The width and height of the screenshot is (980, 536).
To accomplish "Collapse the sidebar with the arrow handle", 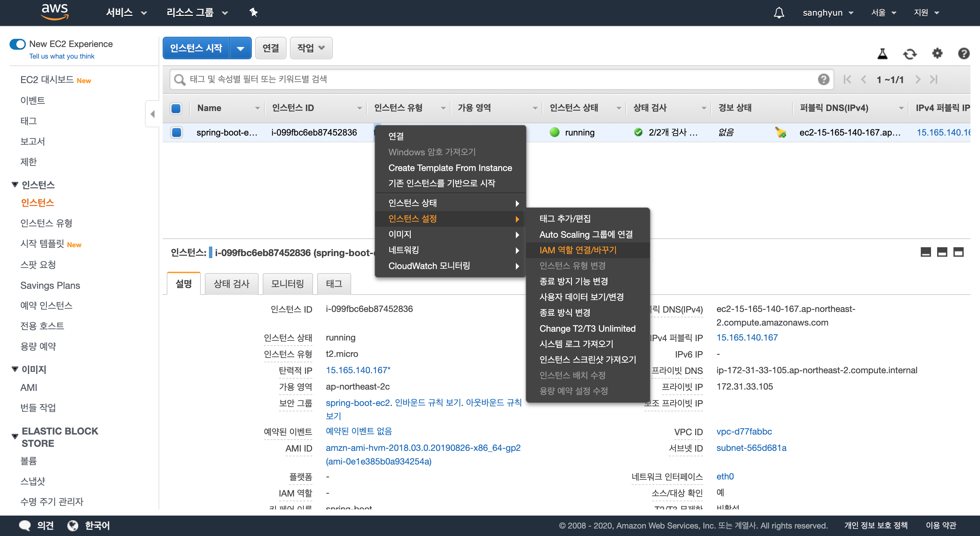I will tap(152, 114).
